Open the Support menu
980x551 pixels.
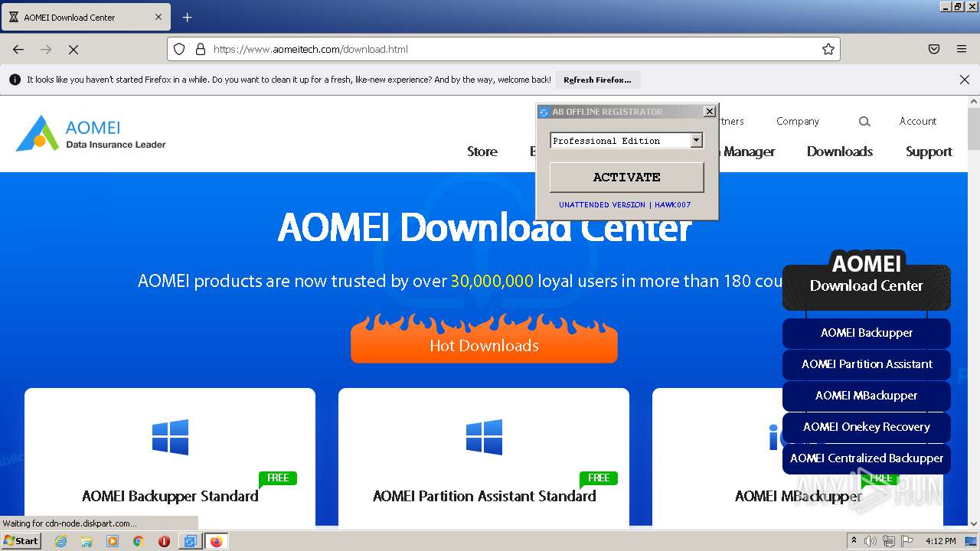(x=929, y=152)
